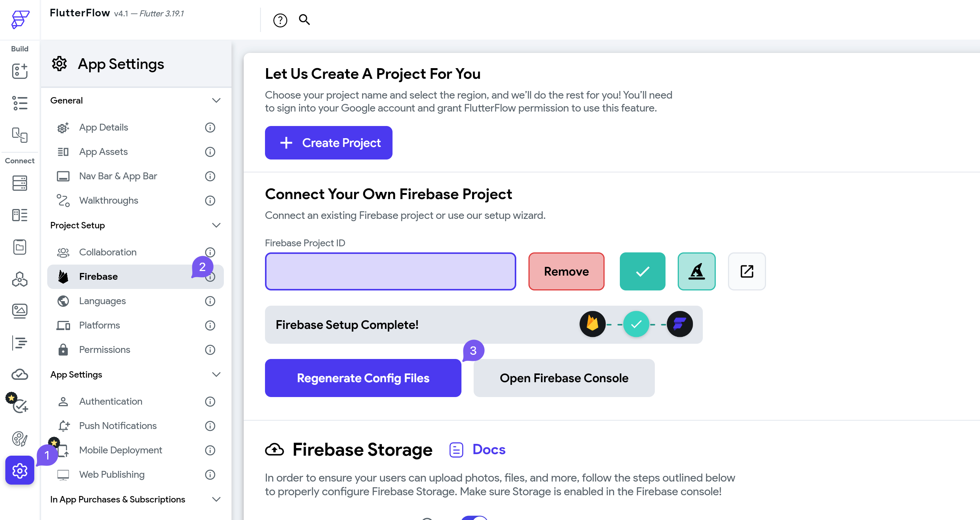This screenshot has width=980, height=520.
Task: Click the Create Project button
Action: (x=329, y=143)
